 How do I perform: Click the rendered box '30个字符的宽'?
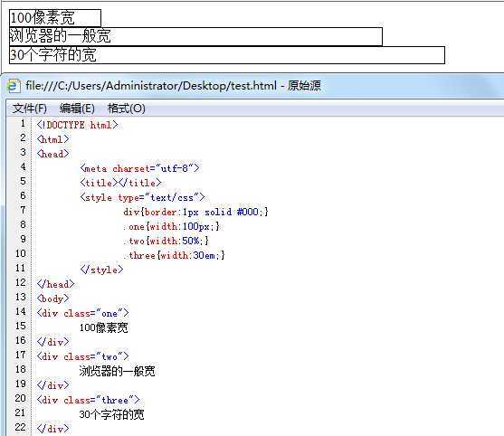[227, 55]
